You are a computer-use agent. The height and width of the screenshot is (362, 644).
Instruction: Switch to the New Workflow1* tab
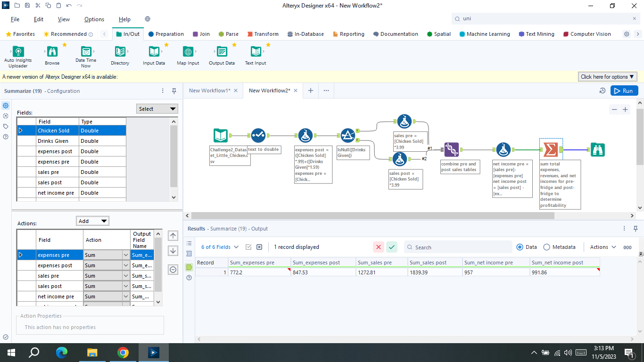coord(210,90)
